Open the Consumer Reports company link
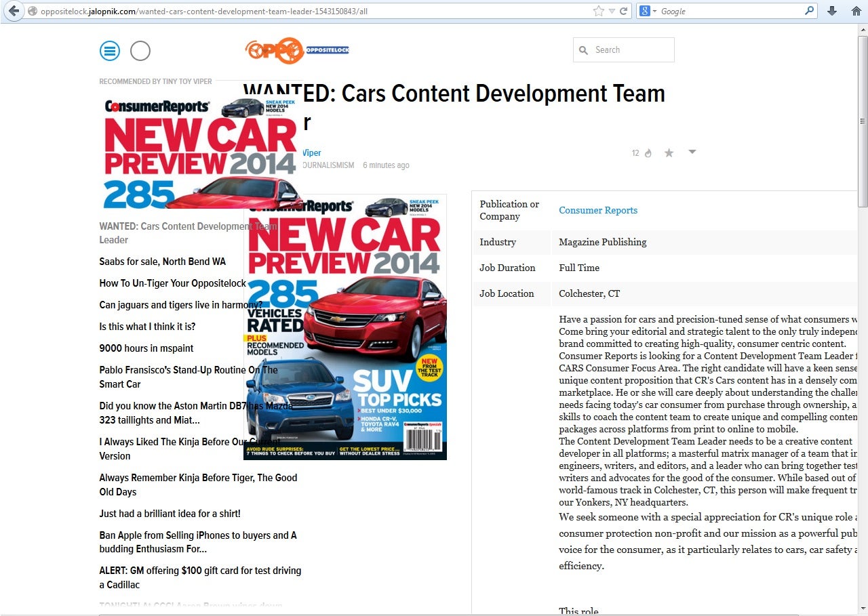The image size is (868, 616). [598, 210]
